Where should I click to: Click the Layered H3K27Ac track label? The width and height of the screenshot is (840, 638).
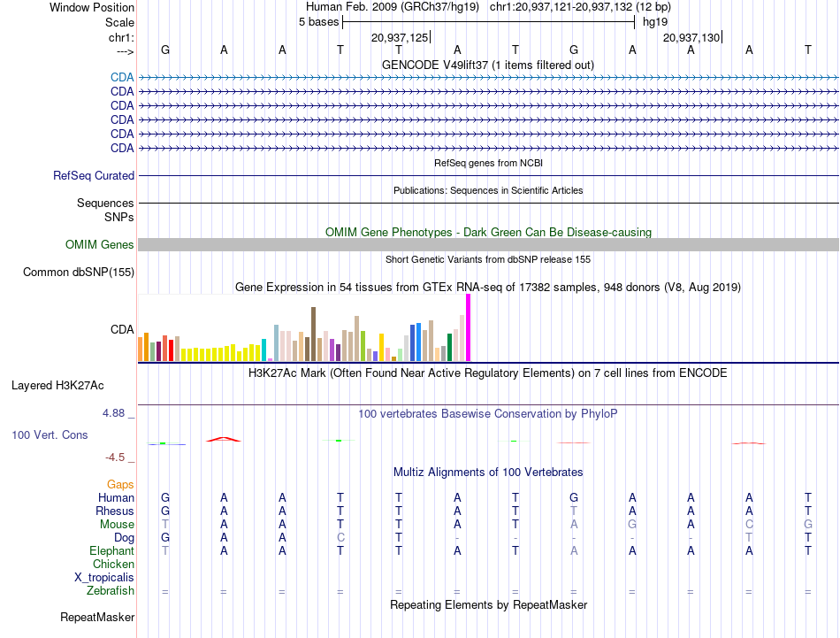[57, 386]
